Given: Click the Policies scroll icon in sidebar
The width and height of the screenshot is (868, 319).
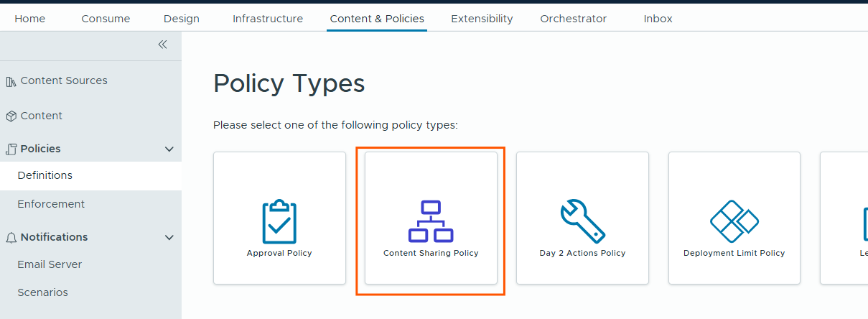Looking at the screenshot, I should (11, 149).
